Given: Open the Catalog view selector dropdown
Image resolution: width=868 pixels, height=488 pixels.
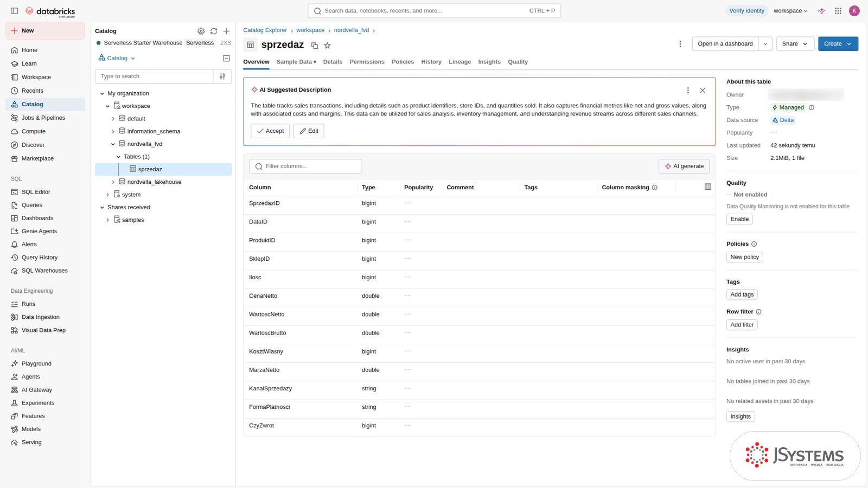Looking at the screenshot, I should (x=117, y=58).
